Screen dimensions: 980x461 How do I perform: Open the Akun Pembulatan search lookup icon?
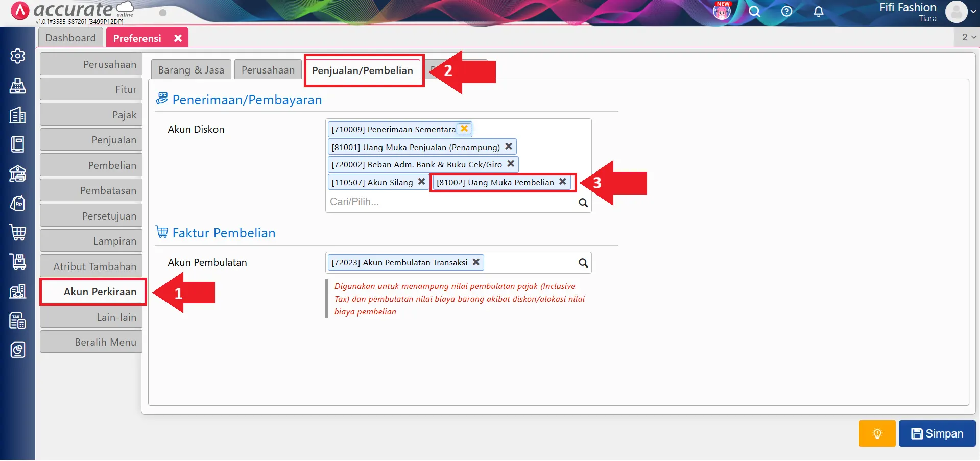[583, 263]
